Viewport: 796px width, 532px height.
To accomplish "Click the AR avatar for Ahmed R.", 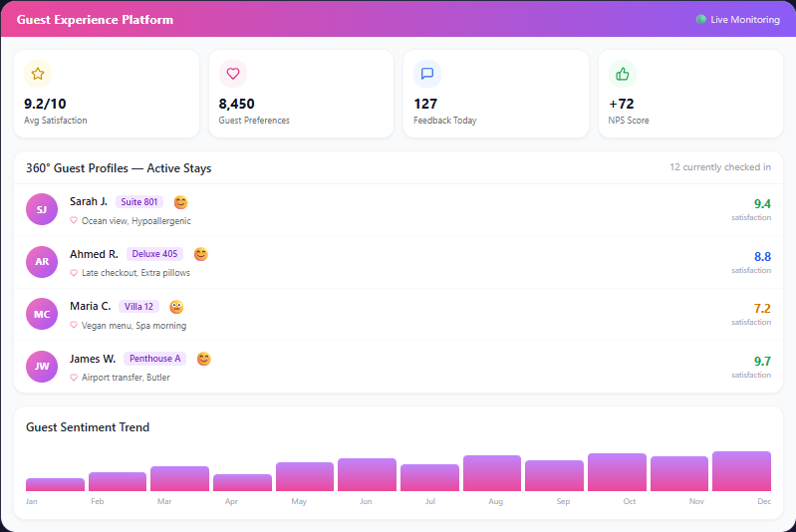I will [42, 261].
